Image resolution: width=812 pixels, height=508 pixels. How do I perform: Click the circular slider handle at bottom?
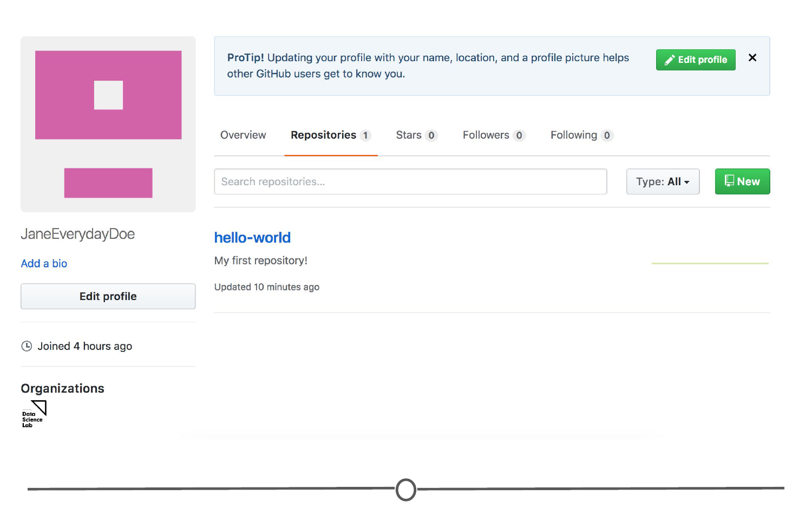coord(406,490)
